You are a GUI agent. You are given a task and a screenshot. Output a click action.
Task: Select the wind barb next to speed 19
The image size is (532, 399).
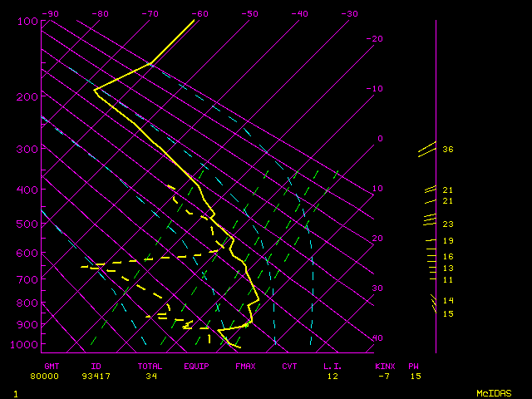point(431,240)
